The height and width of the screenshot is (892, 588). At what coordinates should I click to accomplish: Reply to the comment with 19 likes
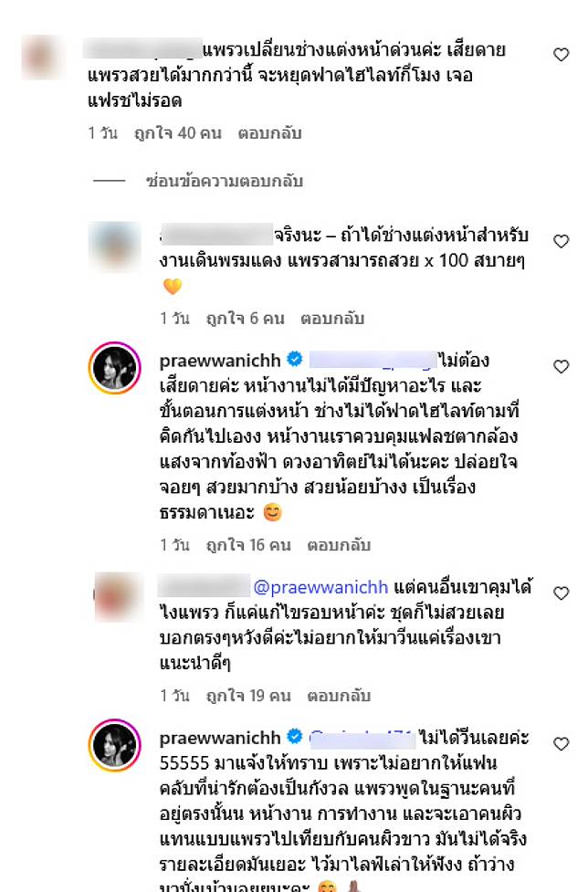click(x=339, y=696)
